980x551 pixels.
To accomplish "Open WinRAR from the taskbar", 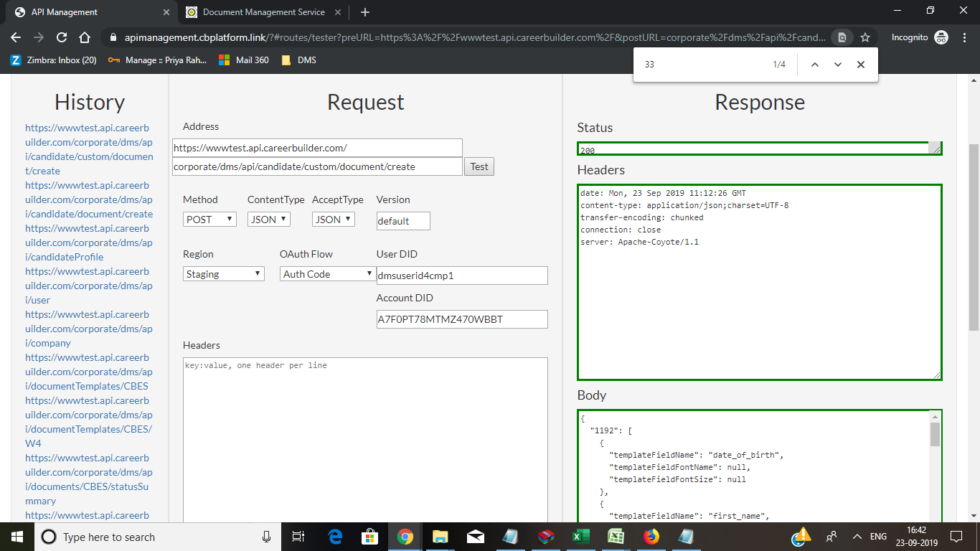I will (x=545, y=537).
